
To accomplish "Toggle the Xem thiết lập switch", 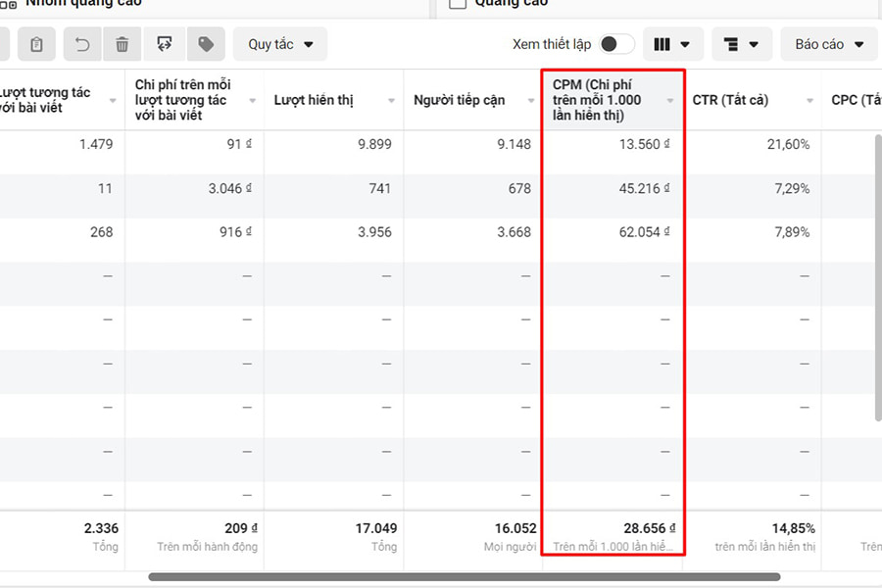I will [616, 44].
